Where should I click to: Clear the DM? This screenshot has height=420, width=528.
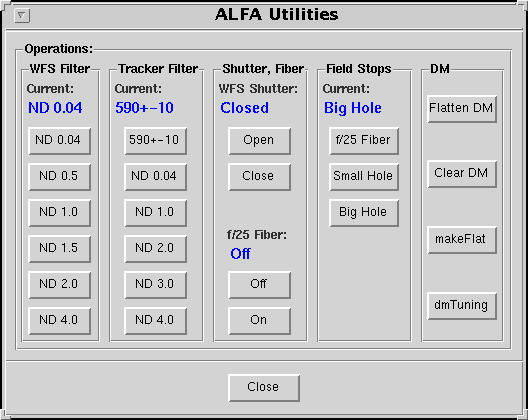tap(462, 174)
